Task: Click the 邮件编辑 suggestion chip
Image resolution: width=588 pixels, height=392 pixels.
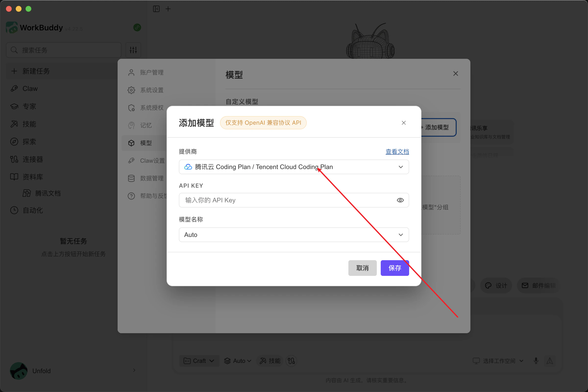Action: click(539, 285)
